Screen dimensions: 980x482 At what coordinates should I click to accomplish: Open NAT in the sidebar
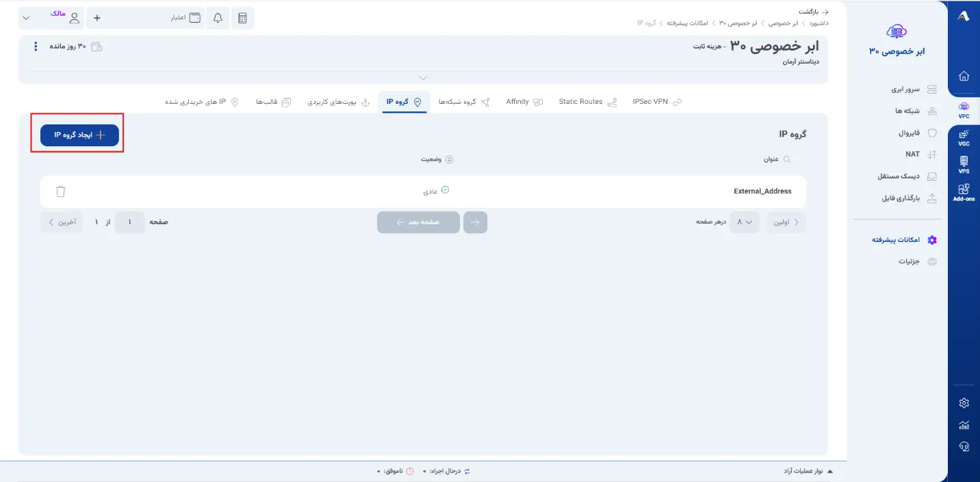[920, 155]
